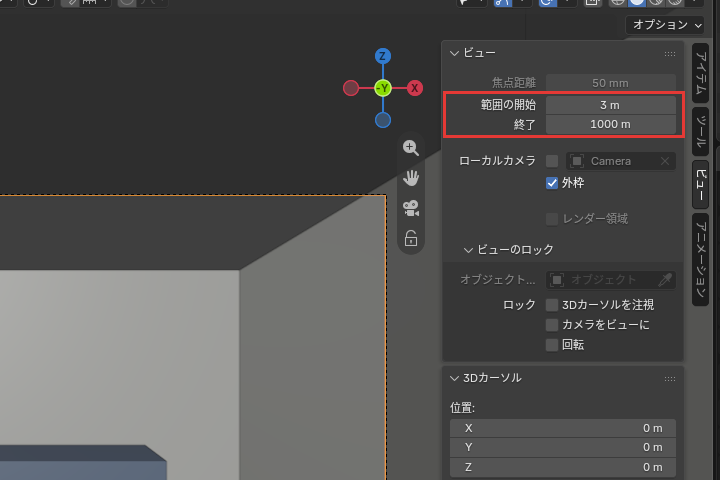
Task: Click the 3D cursor Z position field
Action: click(563, 467)
